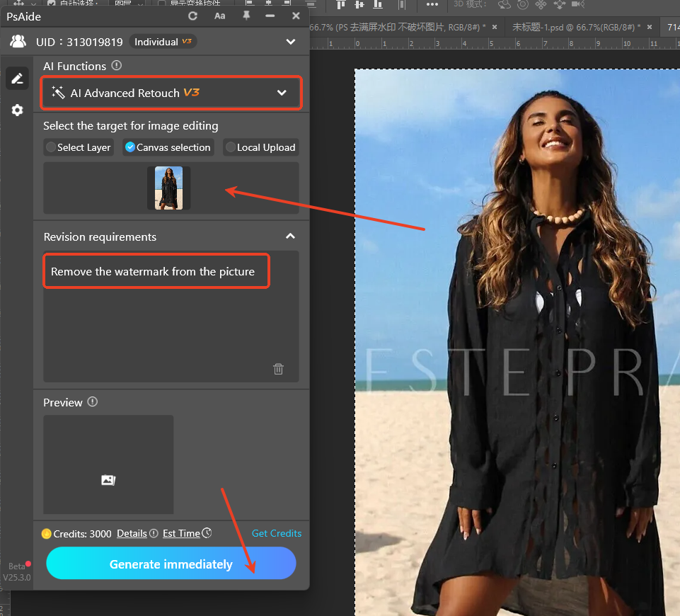Collapse the Revision requirements section
The height and width of the screenshot is (616, 680).
click(x=290, y=236)
